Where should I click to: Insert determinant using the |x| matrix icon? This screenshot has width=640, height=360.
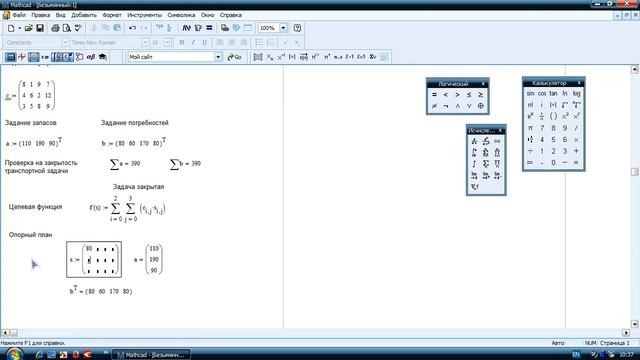coord(292,57)
